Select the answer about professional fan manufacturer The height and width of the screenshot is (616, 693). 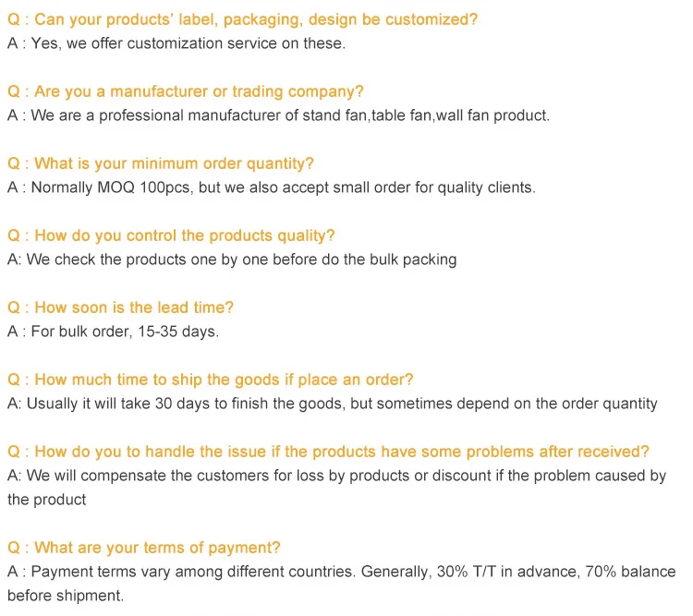pyautogui.click(x=277, y=115)
